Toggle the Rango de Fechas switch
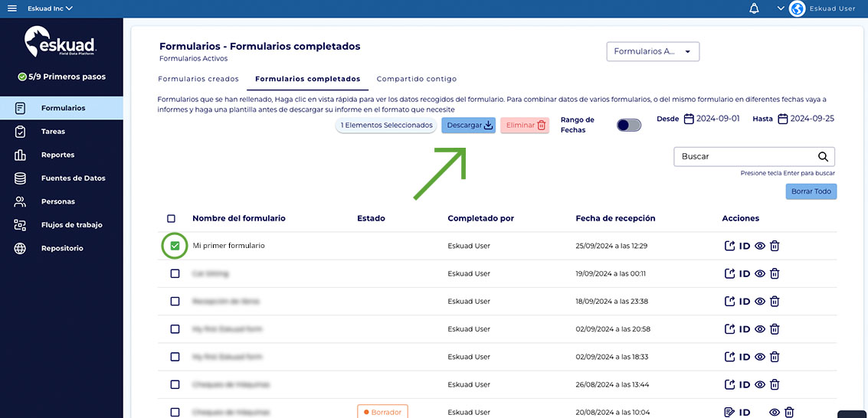The width and height of the screenshot is (868, 418). [628, 125]
